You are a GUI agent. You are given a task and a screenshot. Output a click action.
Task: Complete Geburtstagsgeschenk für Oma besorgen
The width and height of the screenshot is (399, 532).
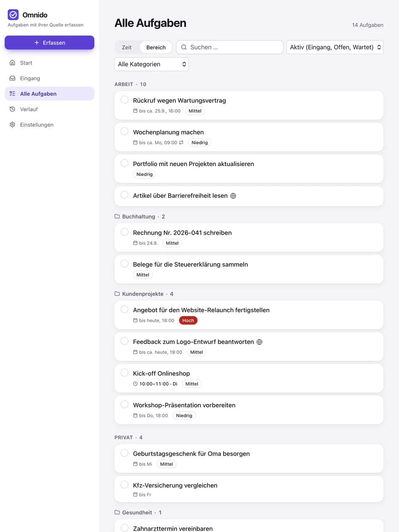click(x=124, y=453)
